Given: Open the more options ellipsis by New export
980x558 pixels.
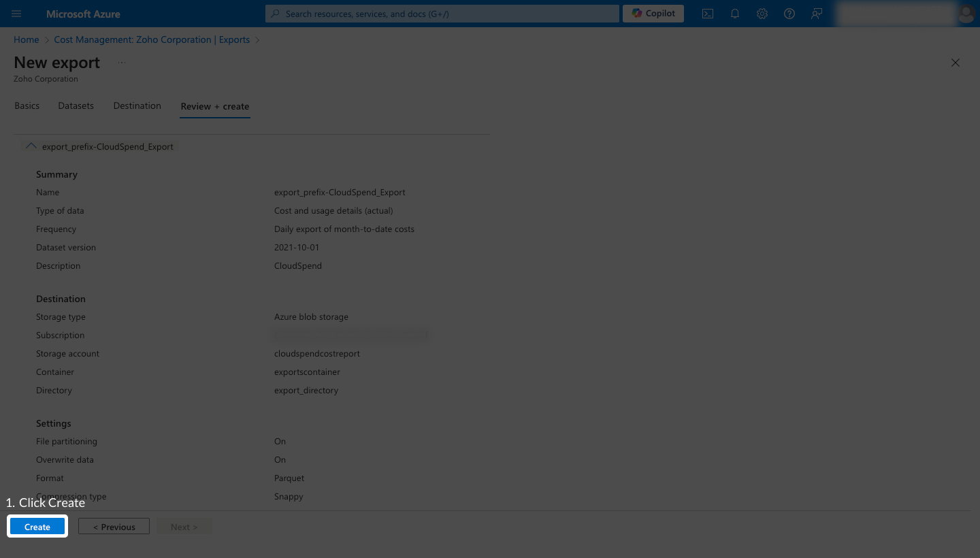Looking at the screenshot, I should coord(122,63).
